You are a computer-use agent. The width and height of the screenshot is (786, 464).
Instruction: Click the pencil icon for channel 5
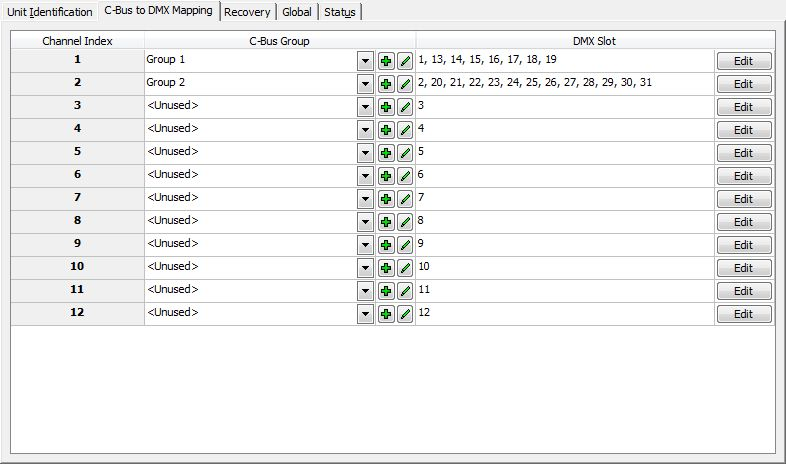coord(405,153)
